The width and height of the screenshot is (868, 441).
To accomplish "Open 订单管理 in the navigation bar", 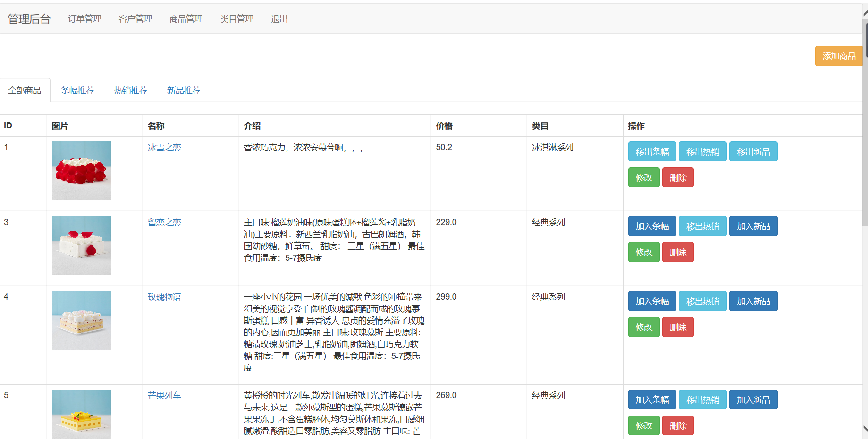I will 84,19.
